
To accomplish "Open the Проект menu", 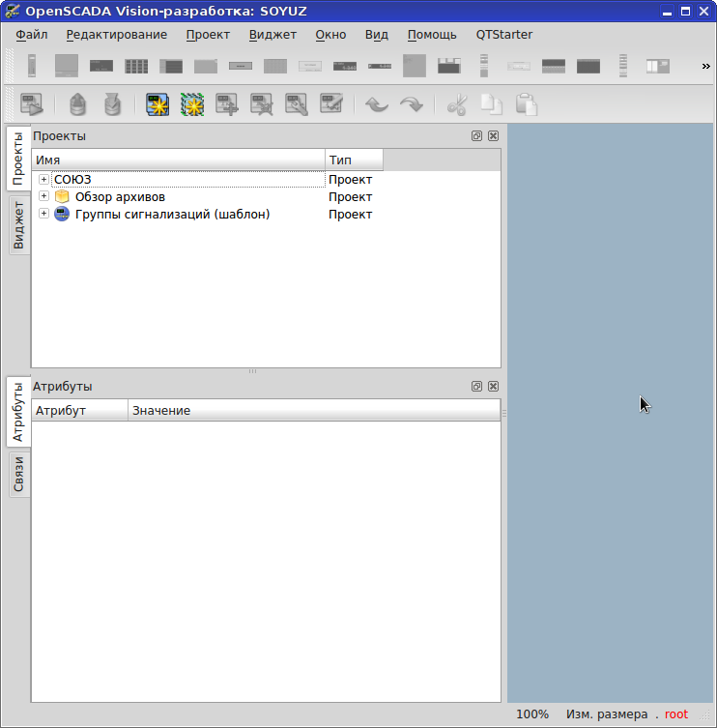I will click(208, 35).
